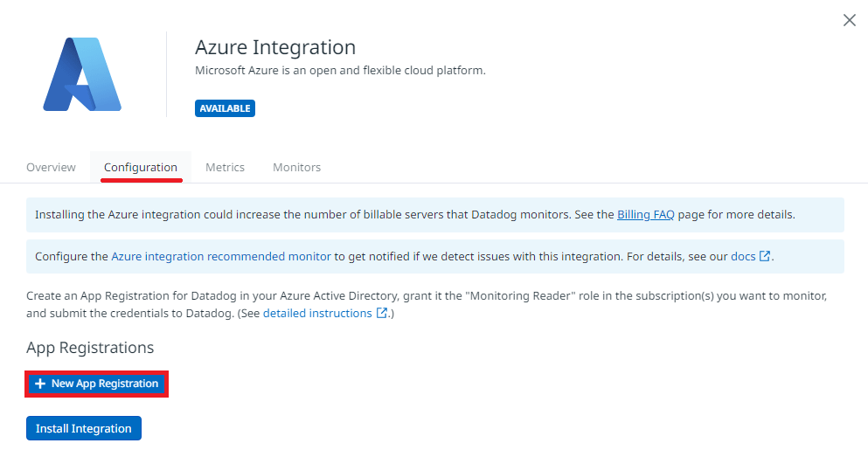Go to the Monitors tab
This screenshot has height=457, width=868.
coord(296,167)
